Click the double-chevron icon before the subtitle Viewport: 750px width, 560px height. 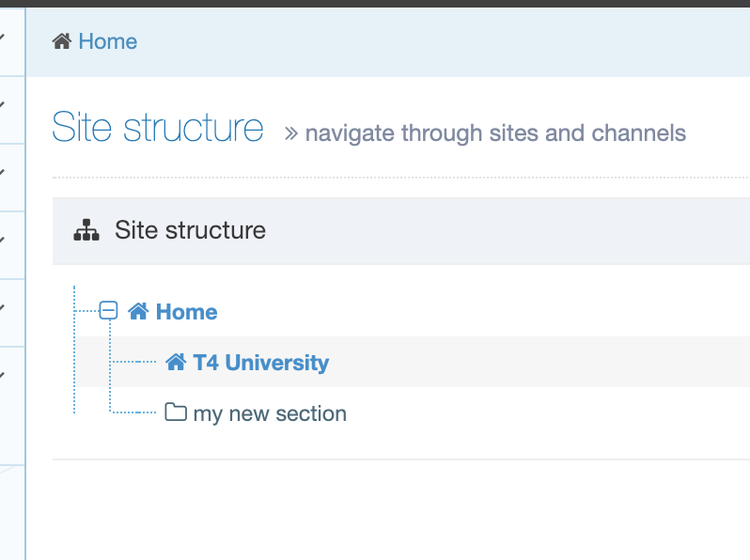[291, 133]
